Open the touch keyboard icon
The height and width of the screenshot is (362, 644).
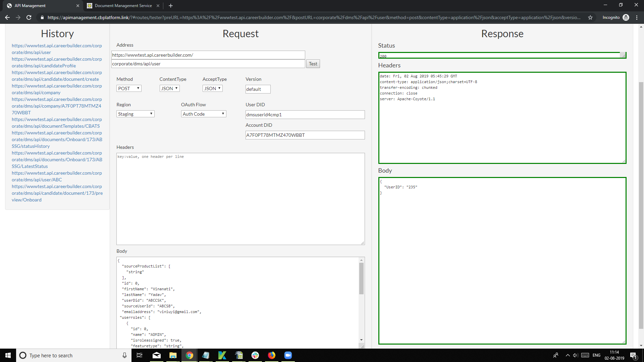(x=585, y=355)
